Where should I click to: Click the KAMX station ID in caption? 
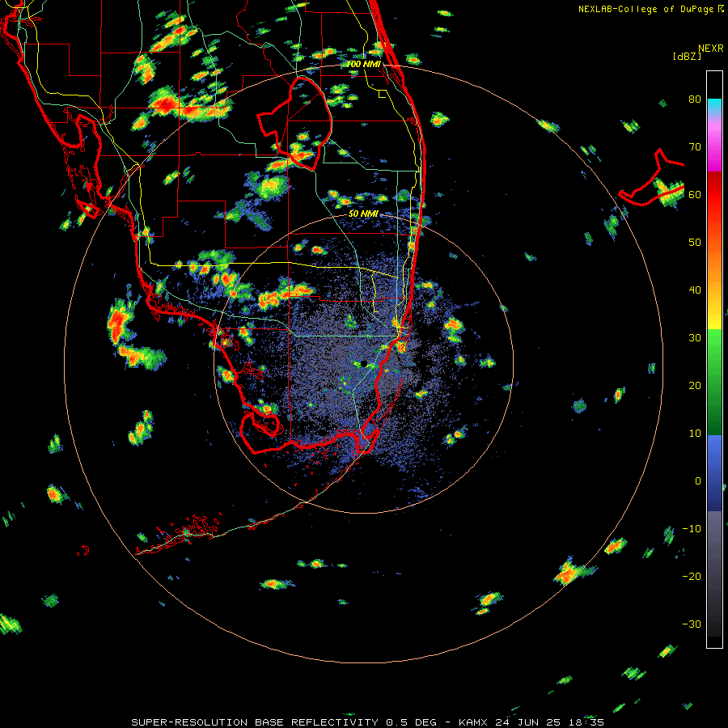pos(475,722)
